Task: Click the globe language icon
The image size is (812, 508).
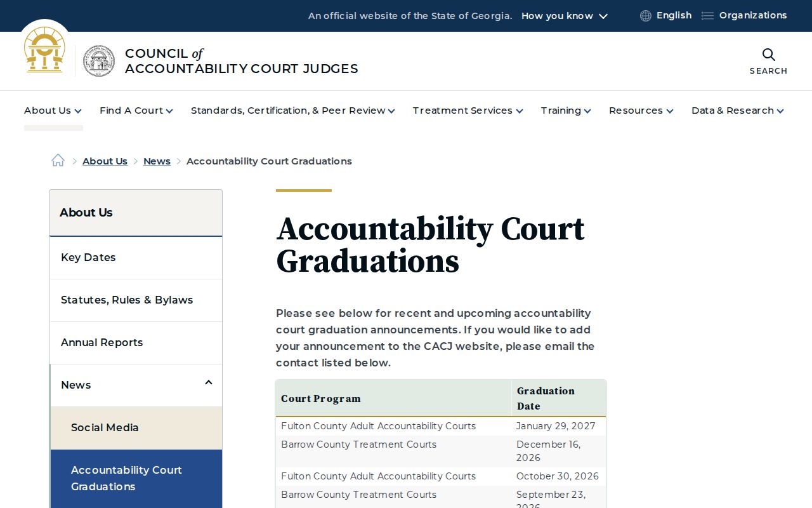Action: 646,16
